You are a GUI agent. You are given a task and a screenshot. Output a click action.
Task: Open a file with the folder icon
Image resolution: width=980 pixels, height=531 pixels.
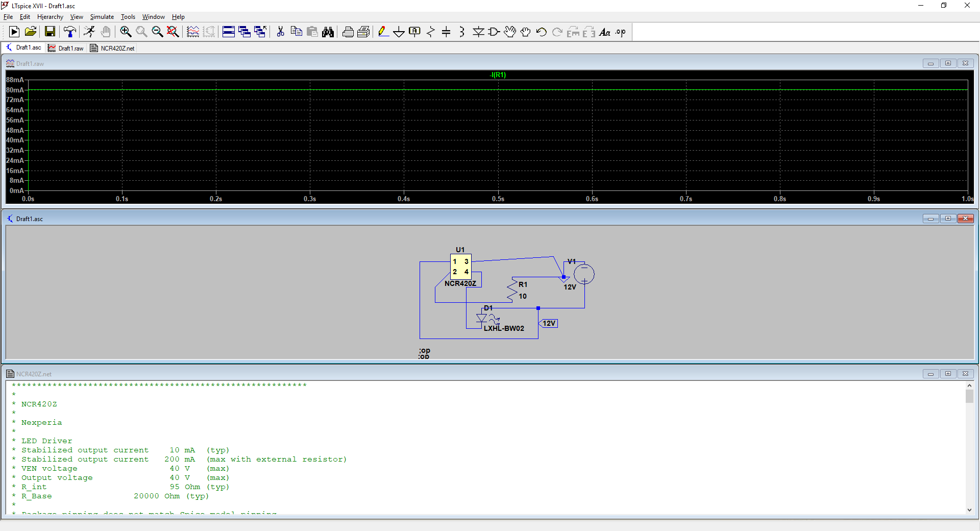pyautogui.click(x=31, y=32)
